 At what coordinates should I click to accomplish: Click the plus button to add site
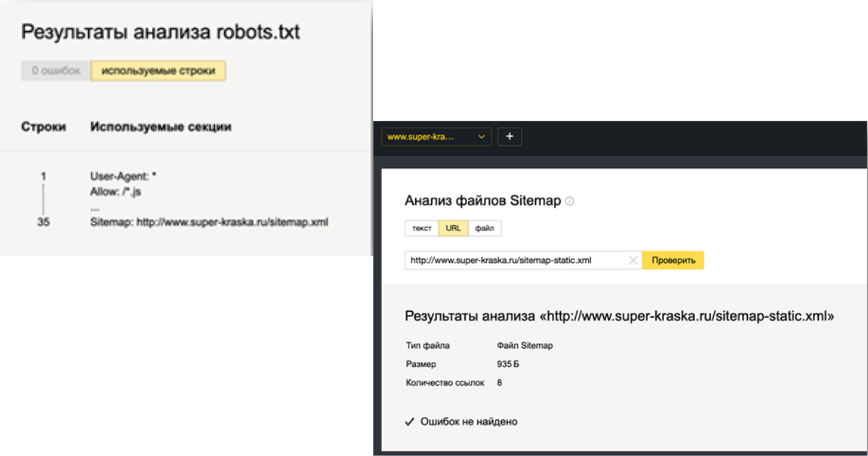[510, 137]
